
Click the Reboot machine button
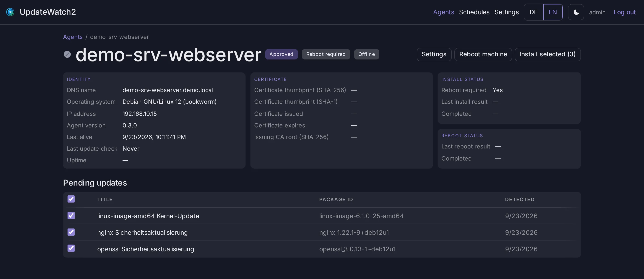[483, 54]
